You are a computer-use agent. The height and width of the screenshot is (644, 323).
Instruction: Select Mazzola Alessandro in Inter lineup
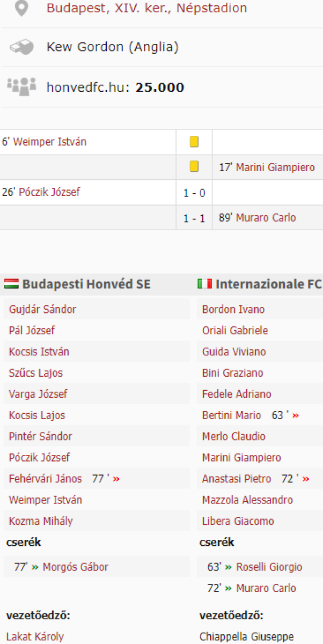click(247, 500)
